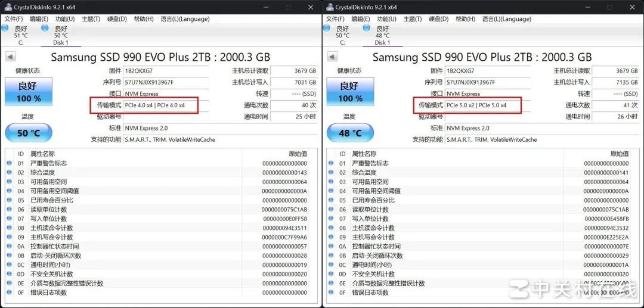Open 主题(T) menu in left window
This screenshot has width=644, height=308.
91,19
